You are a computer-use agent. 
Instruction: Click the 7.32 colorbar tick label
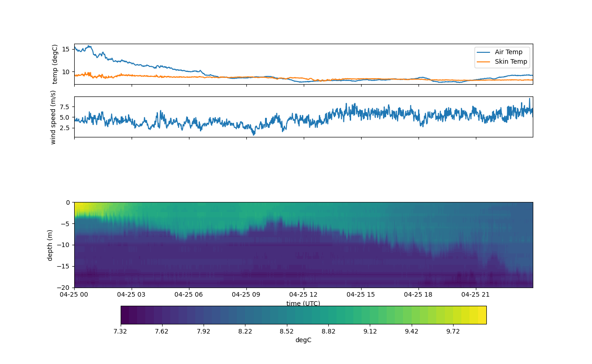tap(120, 331)
